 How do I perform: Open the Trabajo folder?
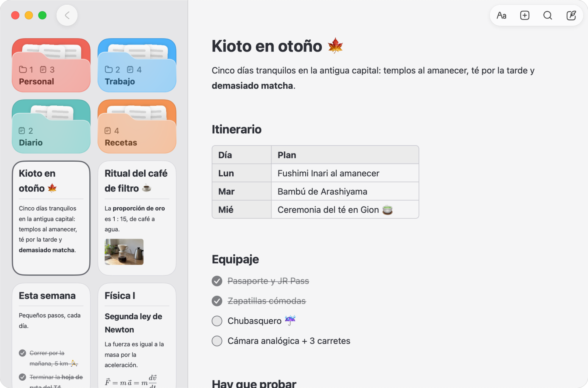click(137, 65)
